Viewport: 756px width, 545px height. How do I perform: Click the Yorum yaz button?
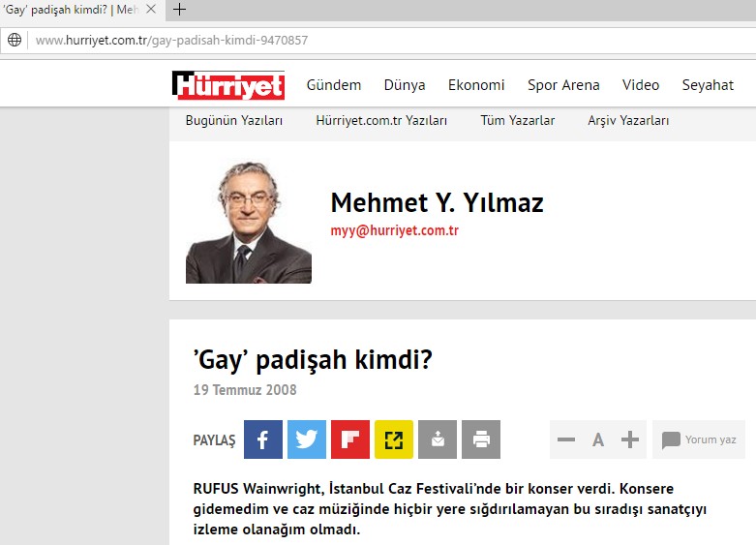click(699, 440)
